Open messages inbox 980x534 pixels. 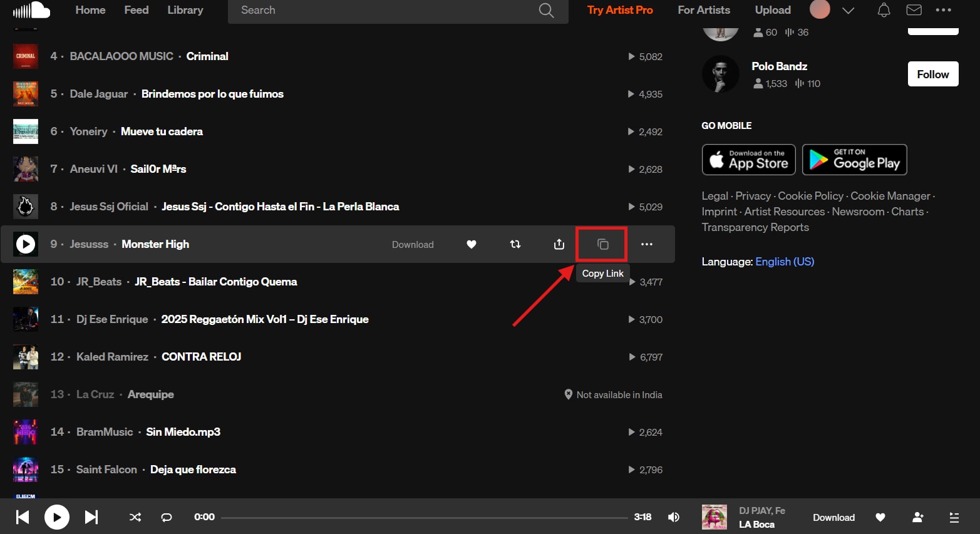coord(914,10)
